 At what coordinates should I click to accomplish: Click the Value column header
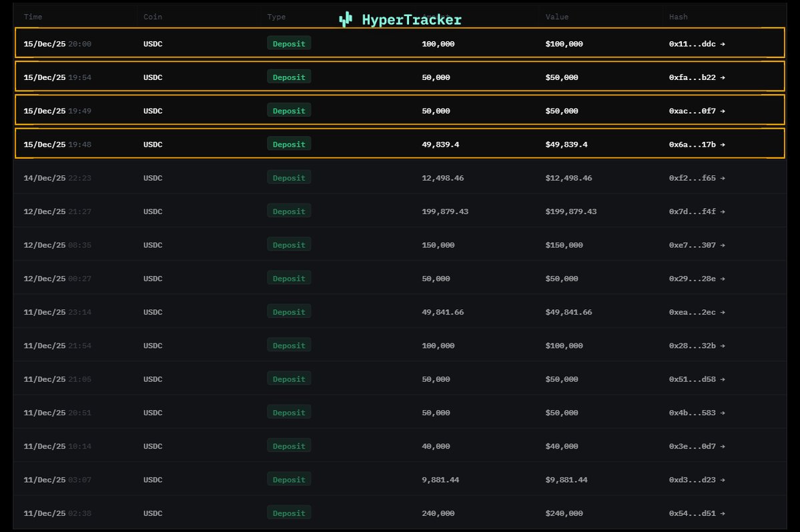556,17
